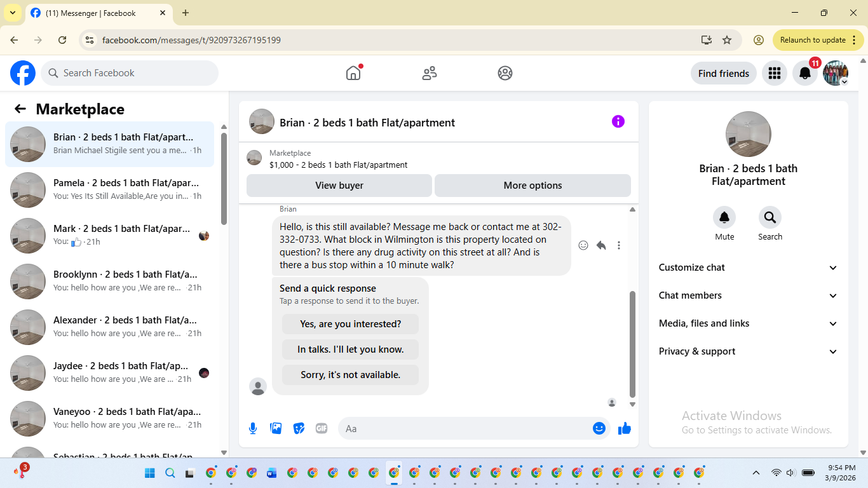The height and width of the screenshot is (488, 868).
Task: Open emoji picker in message box
Action: (x=599, y=428)
